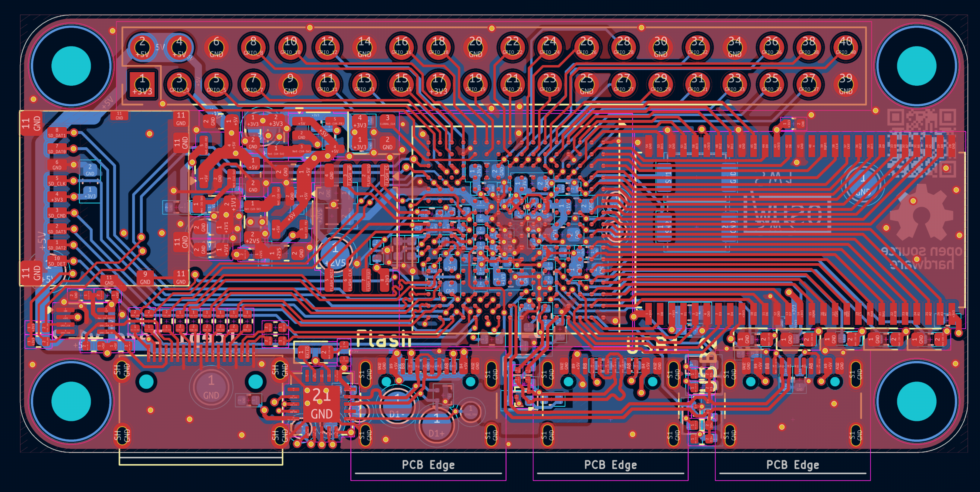Select the SD_CMD pad number 3

pos(57,213)
